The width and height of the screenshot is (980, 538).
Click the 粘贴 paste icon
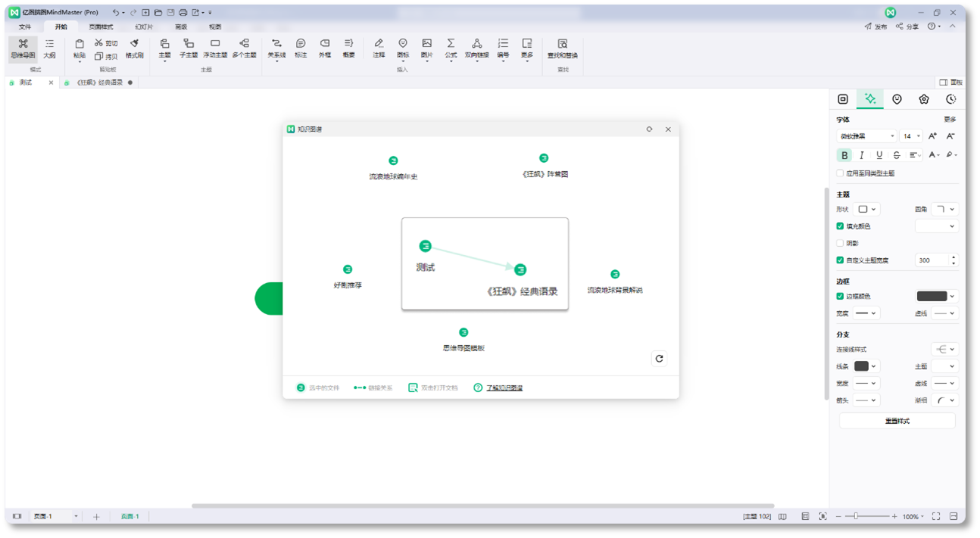pyautogui.click(x=80, y=44)
